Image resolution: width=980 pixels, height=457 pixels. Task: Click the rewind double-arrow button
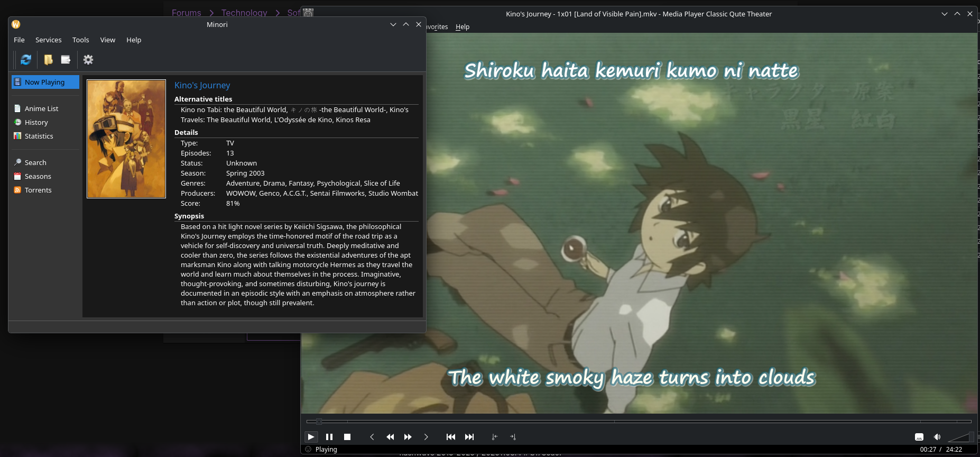(x=390, y=437)
